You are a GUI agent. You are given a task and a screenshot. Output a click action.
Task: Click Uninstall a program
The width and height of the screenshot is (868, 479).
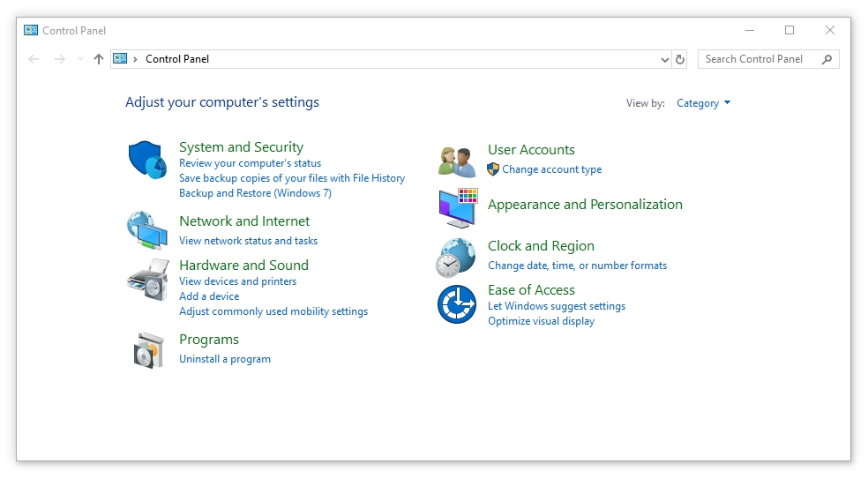click(x=225, y=359)
